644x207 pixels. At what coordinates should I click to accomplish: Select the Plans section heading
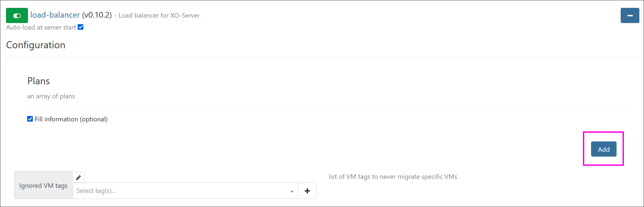pyautogui.click(x=39, y=81)
